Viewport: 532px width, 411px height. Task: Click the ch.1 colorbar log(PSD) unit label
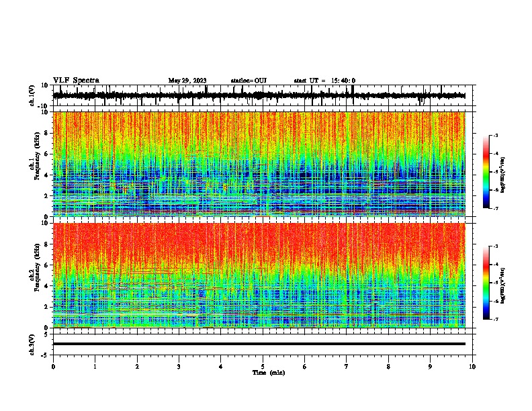503,175
